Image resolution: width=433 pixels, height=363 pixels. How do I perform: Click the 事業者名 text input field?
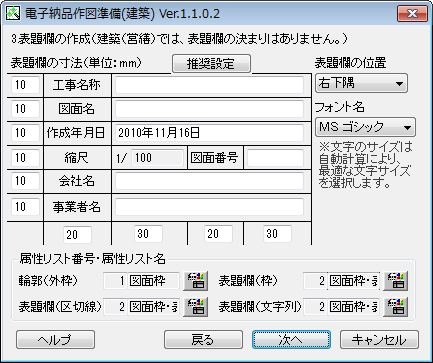pos(210,207)
